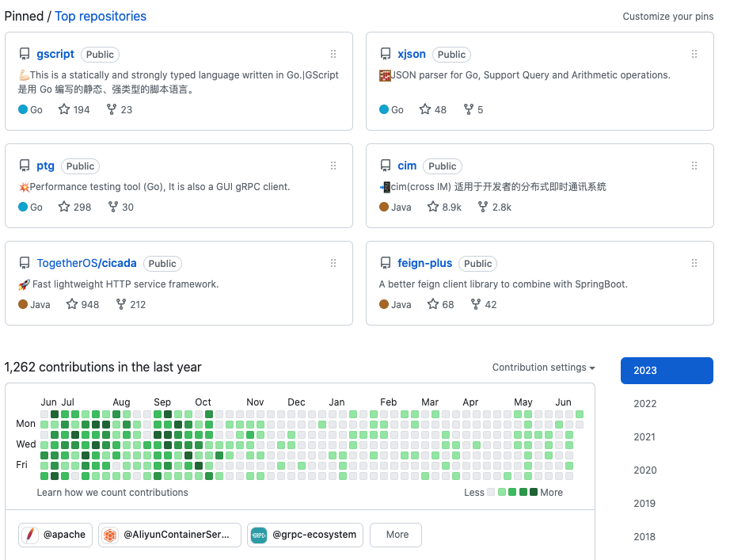Image resolution: width=730 pixels, height=560 pixels.
Task: Click the feign-plus repository icon
Action: 386,263
